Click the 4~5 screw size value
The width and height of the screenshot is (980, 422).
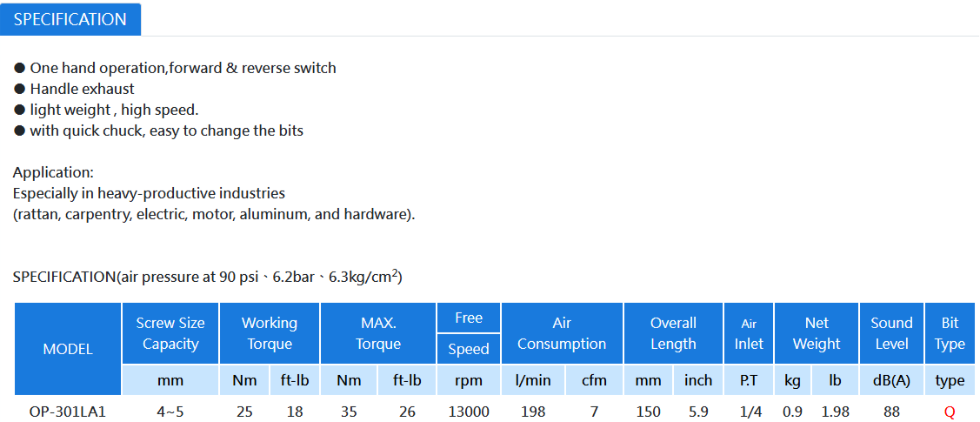(170, 412)
